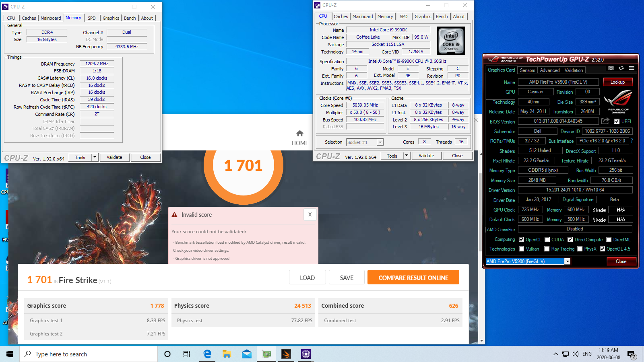This screenshot has height=362, width=644.
Task: Switch to the CPU-Z taskbar icon
Action: pos(306,354)
